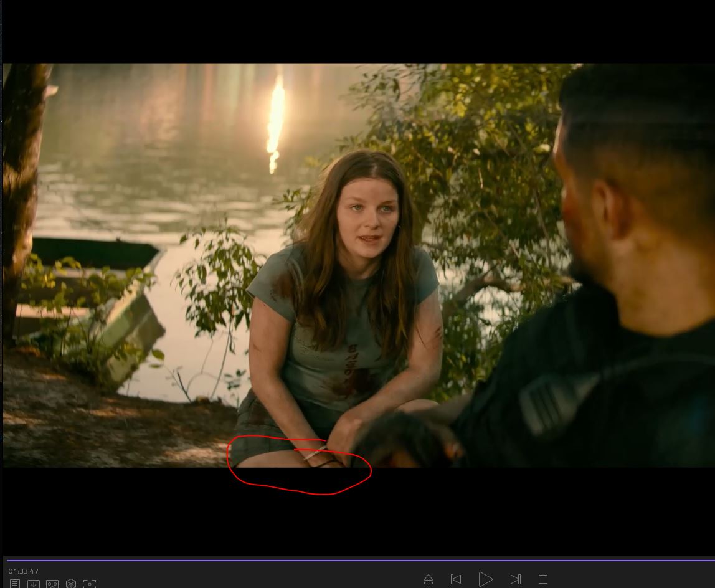Image resolution: width=715 pixels, height=588 pixels.
Task: Start playback with the Play button
Action: (485, 579)
